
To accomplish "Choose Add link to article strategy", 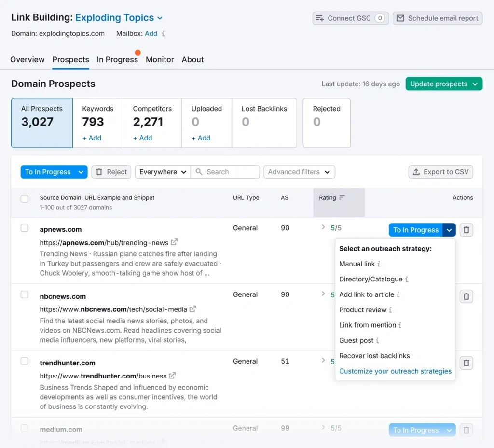I will coord(367,294).
